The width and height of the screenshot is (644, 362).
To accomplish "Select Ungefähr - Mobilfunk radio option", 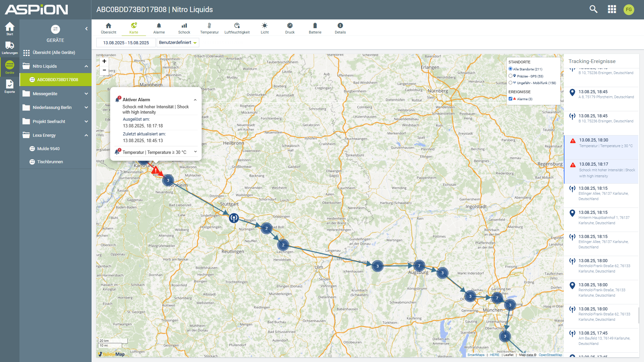I will pos(511,83).
